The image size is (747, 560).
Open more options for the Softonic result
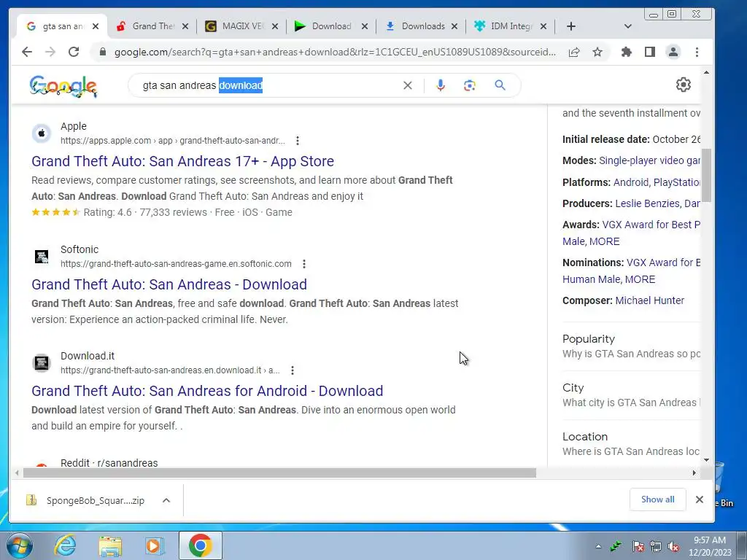(304, 264)
